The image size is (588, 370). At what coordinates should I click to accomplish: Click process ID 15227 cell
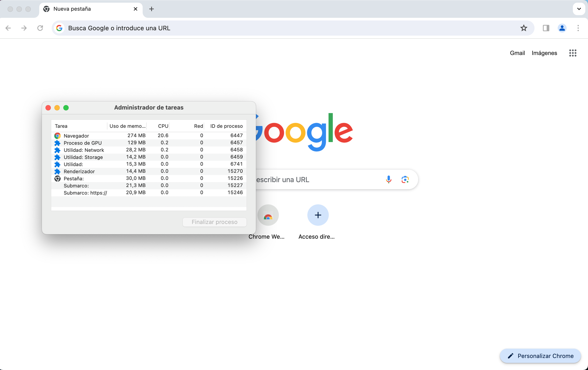coord(235,185)
